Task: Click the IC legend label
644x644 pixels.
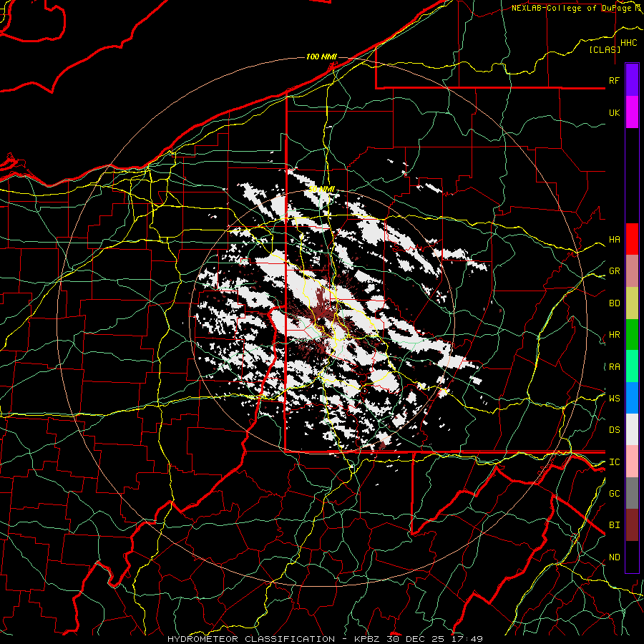Action: pyautogui.click(x=614, y=462)
